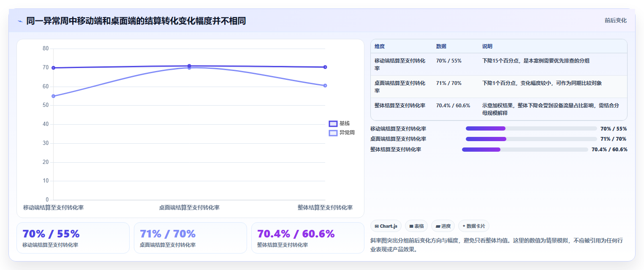Click the 进度 tag chip
This screenshot has width=644, height=270.
coord(443,226)
